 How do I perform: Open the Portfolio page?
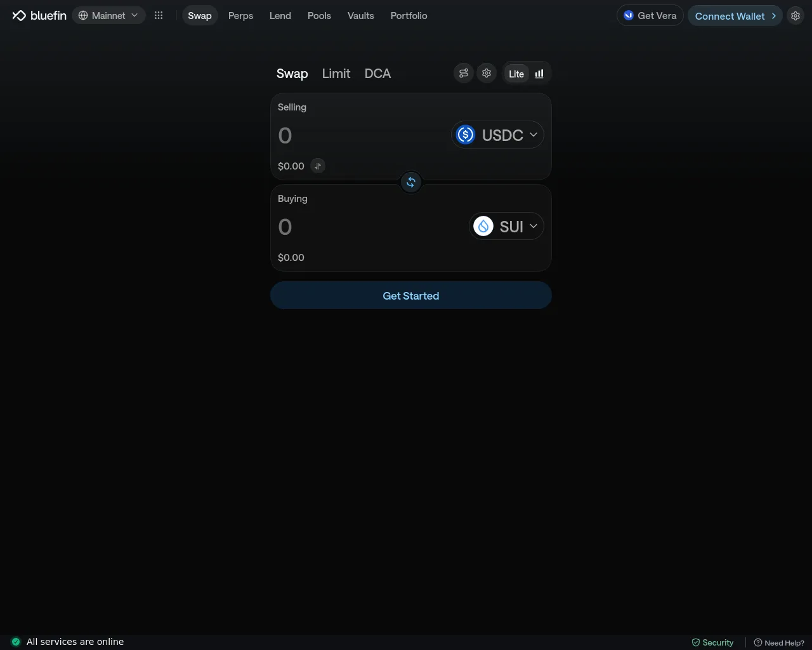(x=409, y=15)
